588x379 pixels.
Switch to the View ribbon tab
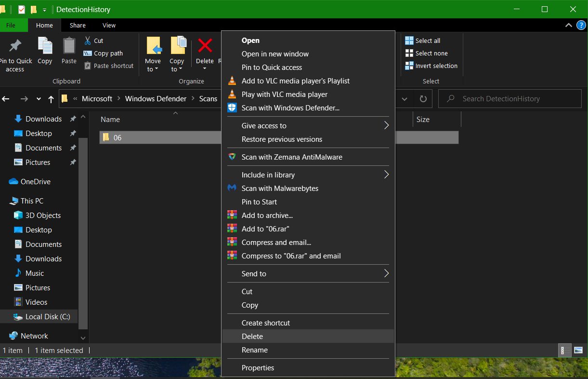click(109, 25)
